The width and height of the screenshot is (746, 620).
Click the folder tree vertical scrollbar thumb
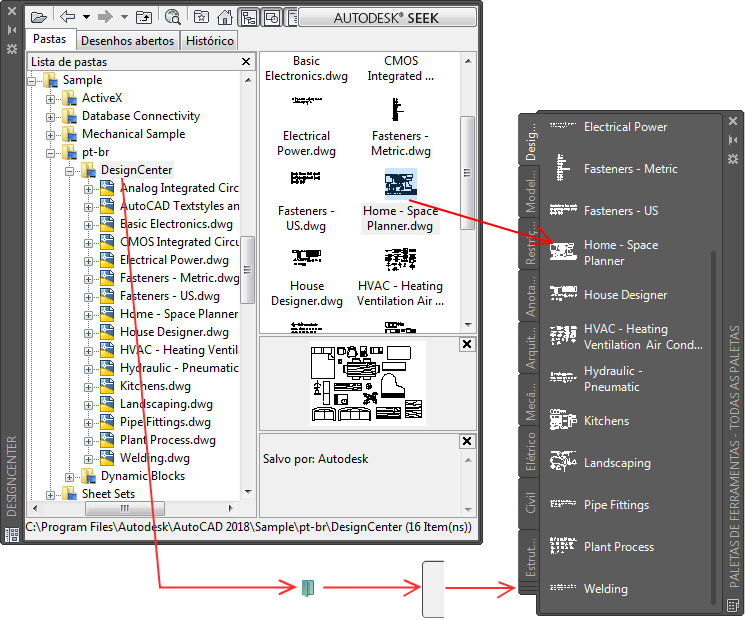[x=247, y=270]
